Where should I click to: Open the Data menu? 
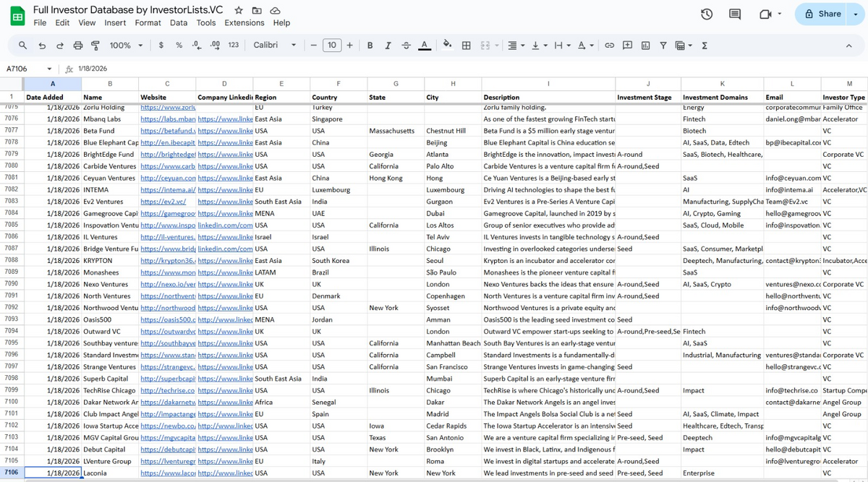pos(178,22)
